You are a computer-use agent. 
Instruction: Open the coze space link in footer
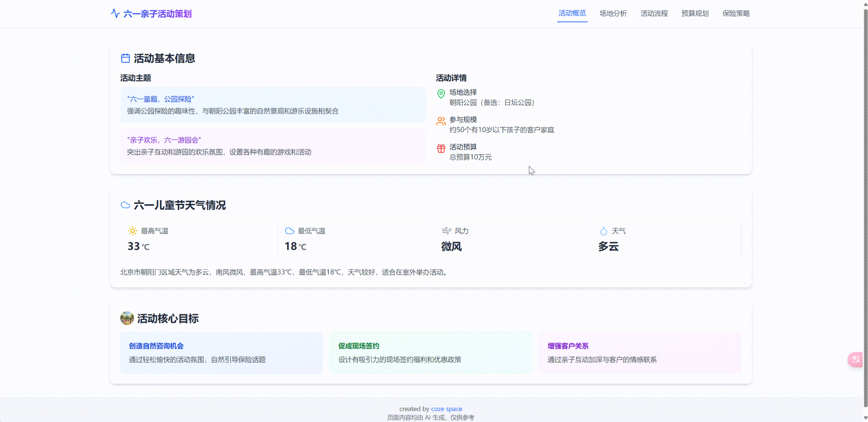click(447, 409)
